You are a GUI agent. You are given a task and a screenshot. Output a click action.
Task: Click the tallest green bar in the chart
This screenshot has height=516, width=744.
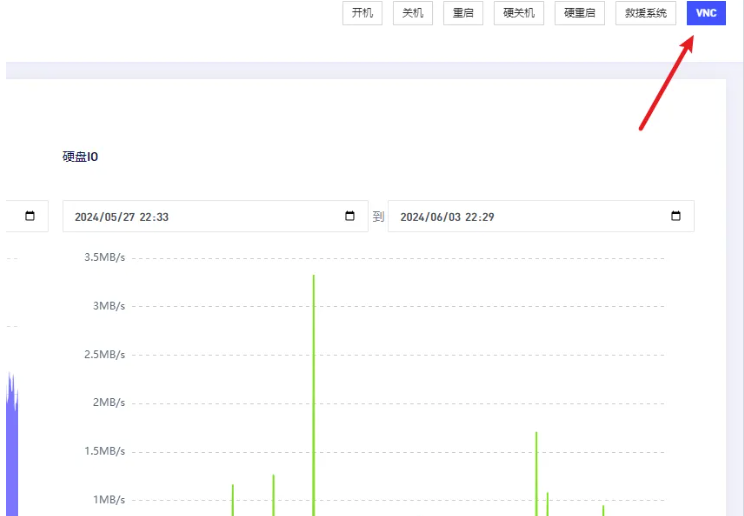tap(314, 400)
